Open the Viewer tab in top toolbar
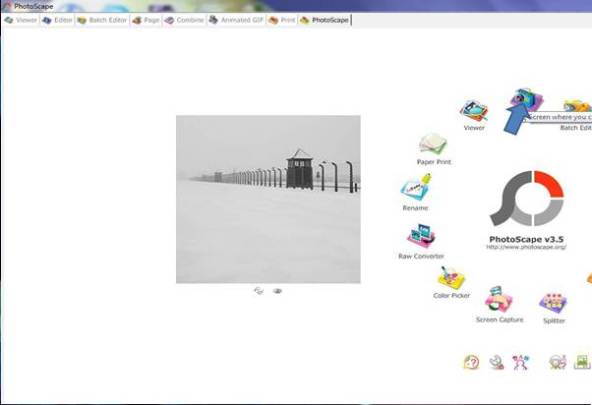The image size is (592, 405). pos(21,20)
